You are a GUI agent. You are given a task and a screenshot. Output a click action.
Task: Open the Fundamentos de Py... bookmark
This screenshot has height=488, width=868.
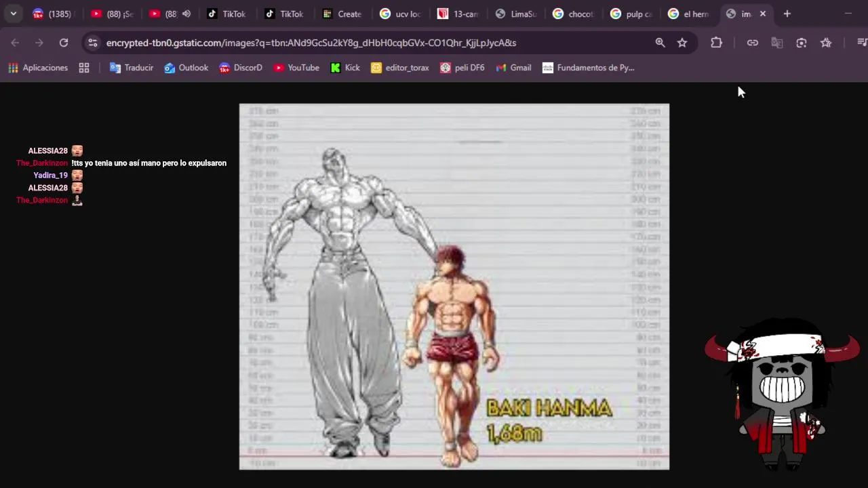(589, 68)
